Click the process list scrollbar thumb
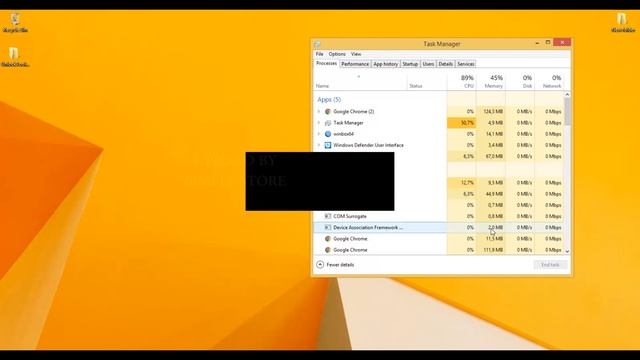 click(567, 111)
